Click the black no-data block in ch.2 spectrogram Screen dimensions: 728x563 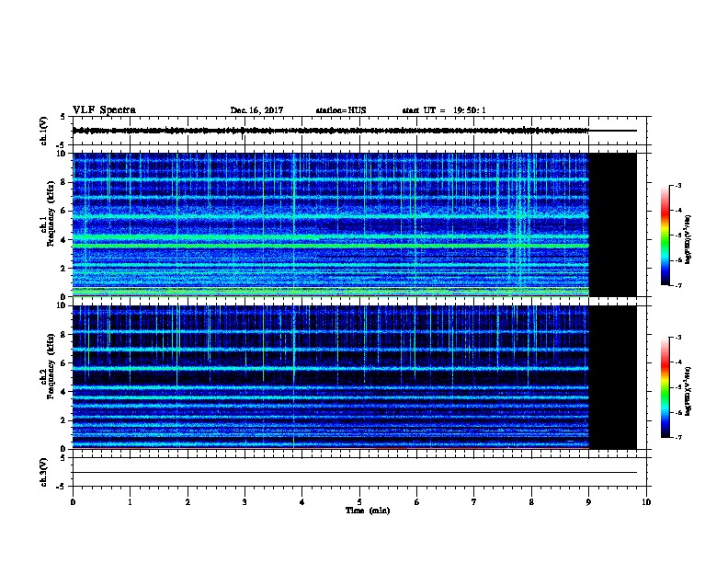pyautogui.click(x=613, y=377)
